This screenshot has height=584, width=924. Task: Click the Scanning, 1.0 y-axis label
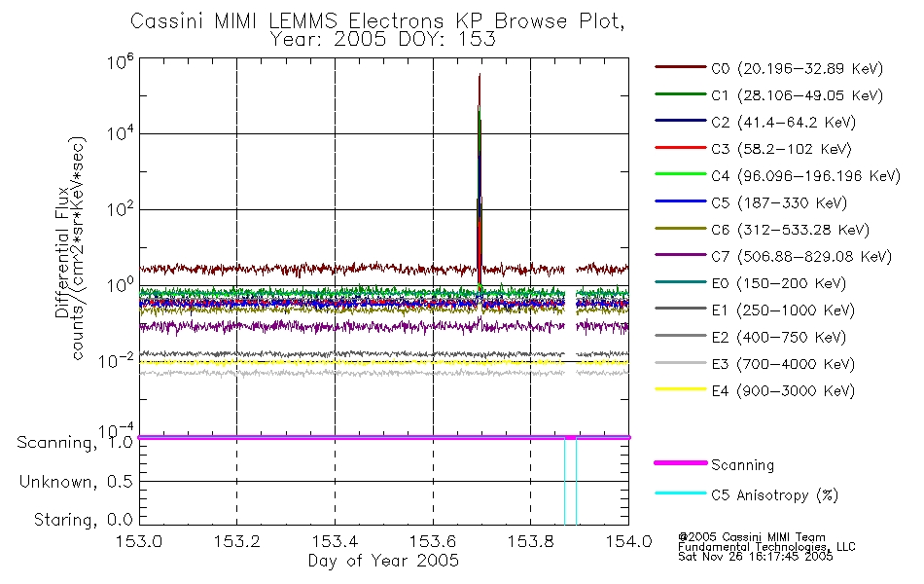[75, 443]
